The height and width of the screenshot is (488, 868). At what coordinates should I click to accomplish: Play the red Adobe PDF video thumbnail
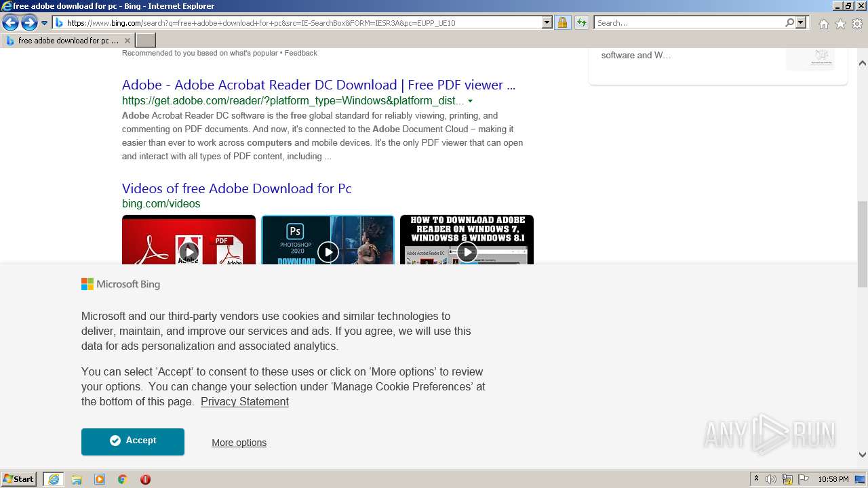coord(189,240)
